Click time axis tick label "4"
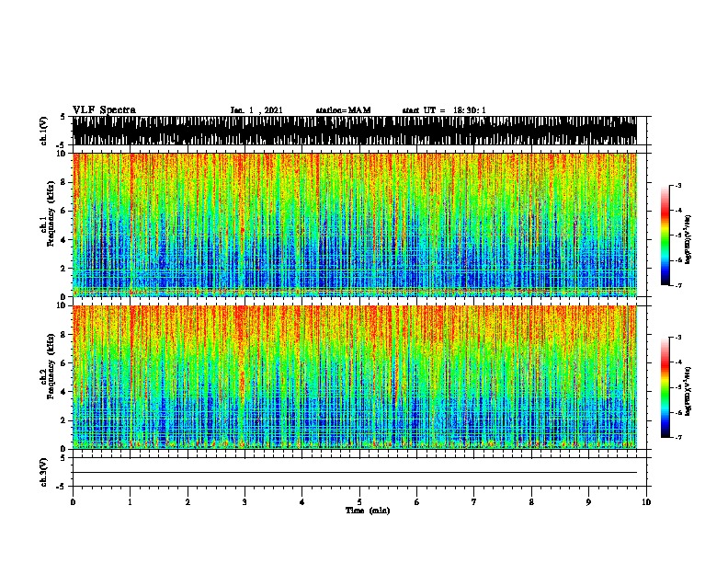Screen dimensions: 728x563 (x=302, y=502)
